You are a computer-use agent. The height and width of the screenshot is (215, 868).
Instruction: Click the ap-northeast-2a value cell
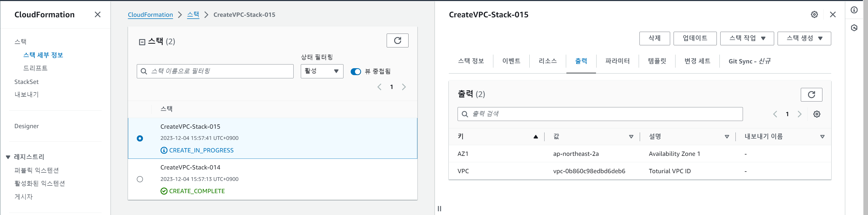click(576, 154)
